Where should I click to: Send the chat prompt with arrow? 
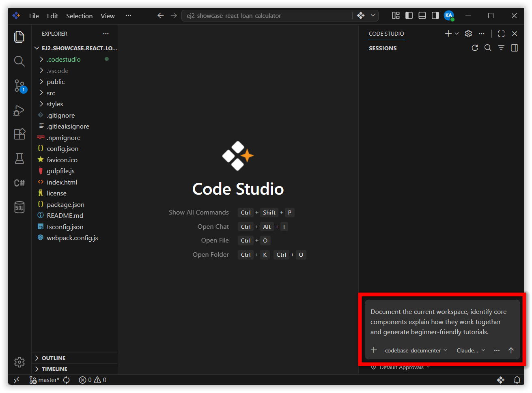tap(511, 350)
